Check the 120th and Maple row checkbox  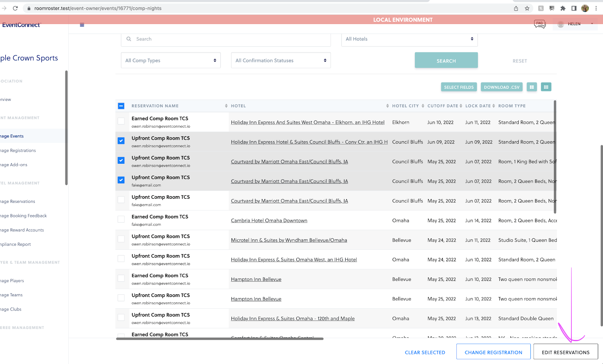coord(121,317)
